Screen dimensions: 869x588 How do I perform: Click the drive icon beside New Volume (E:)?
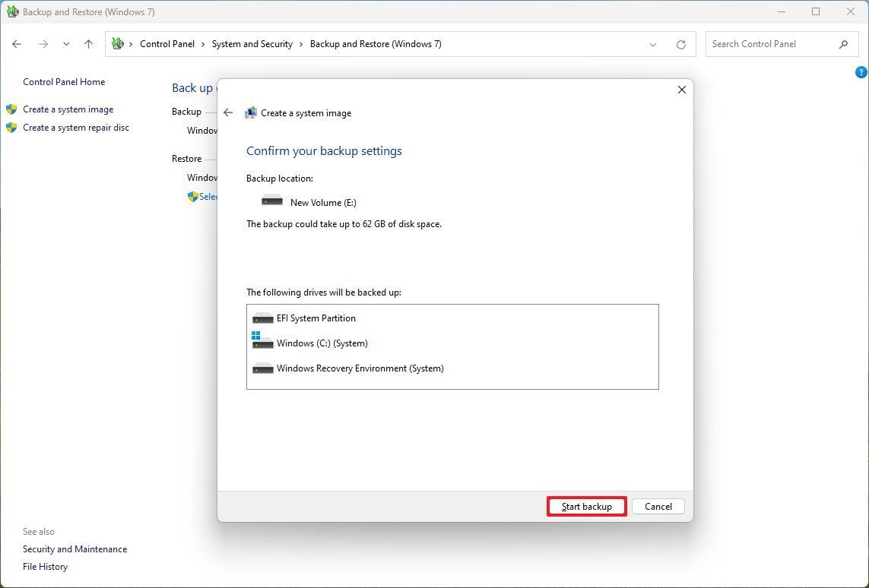pyautogui.click(x=271, y=200)
